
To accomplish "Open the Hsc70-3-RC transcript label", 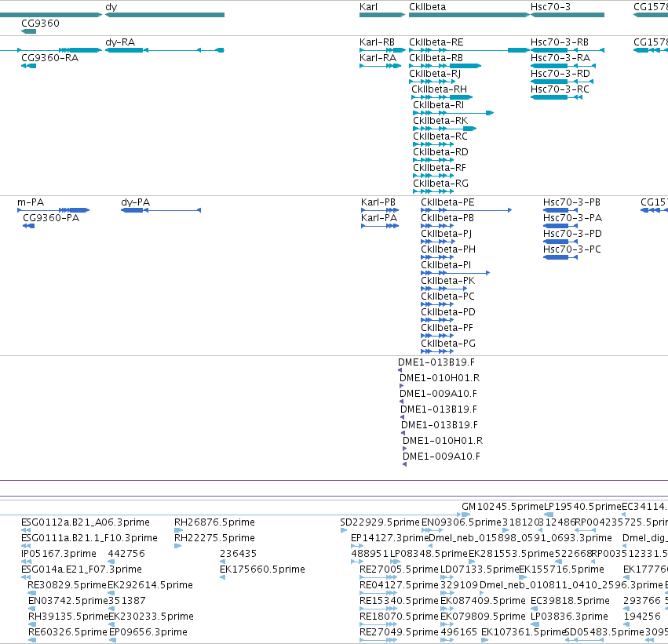I will tap(560, 89).
